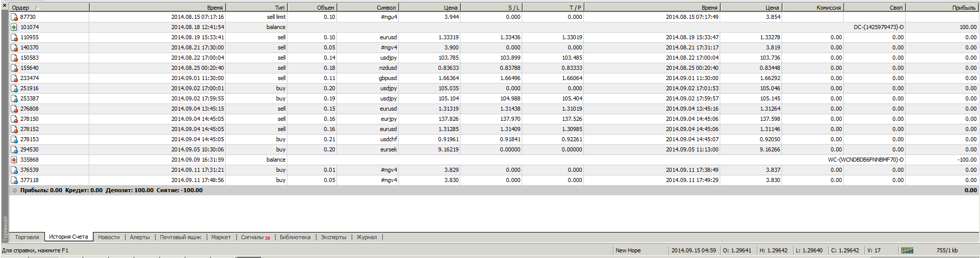Switch to the Эксперты tab
Viewport: 980px width, 258px height.
(333, 237)
